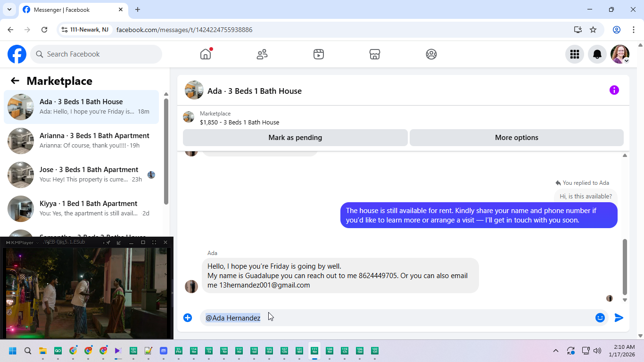Click the conversation list scrollbar thumb
The image size is (644, 362).
pos(166,151)
